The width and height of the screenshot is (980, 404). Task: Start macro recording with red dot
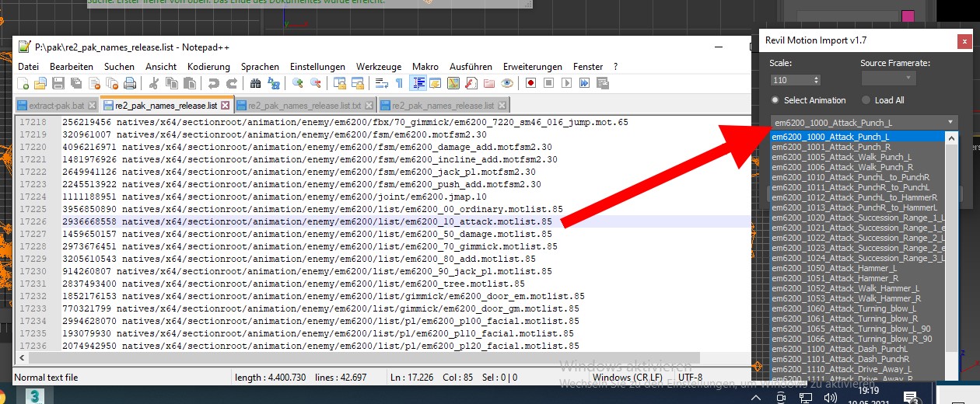click(x=530, y=83)
